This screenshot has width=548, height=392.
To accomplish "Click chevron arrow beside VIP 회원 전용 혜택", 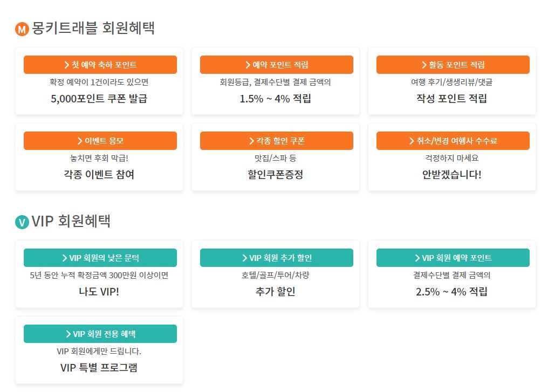I will tap(68, 334).
